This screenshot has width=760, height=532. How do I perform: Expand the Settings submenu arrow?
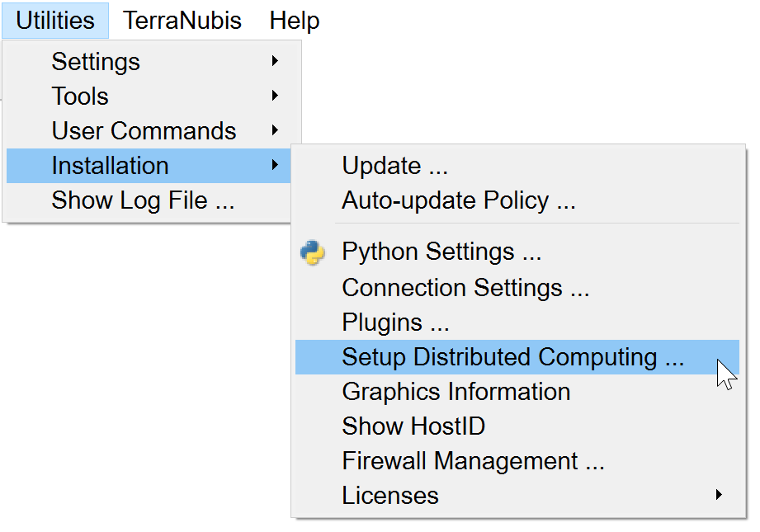click(x=275, y=62)
